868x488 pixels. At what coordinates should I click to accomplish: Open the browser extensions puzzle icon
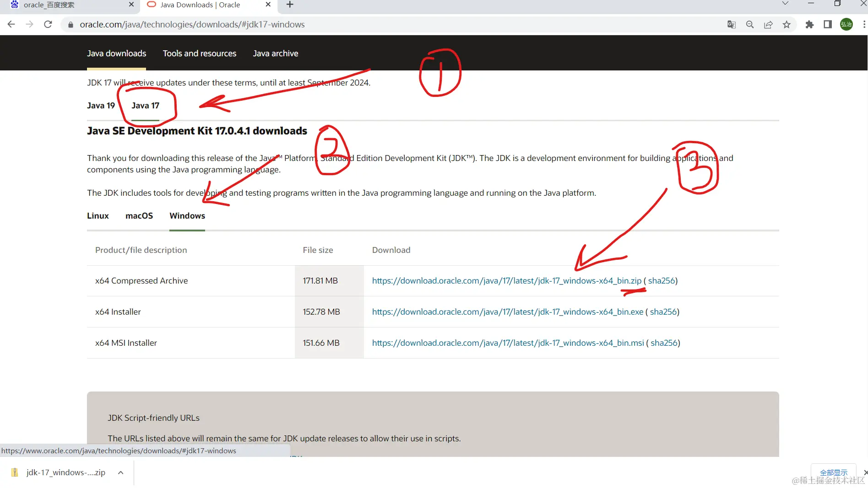(x=809, y=25)
